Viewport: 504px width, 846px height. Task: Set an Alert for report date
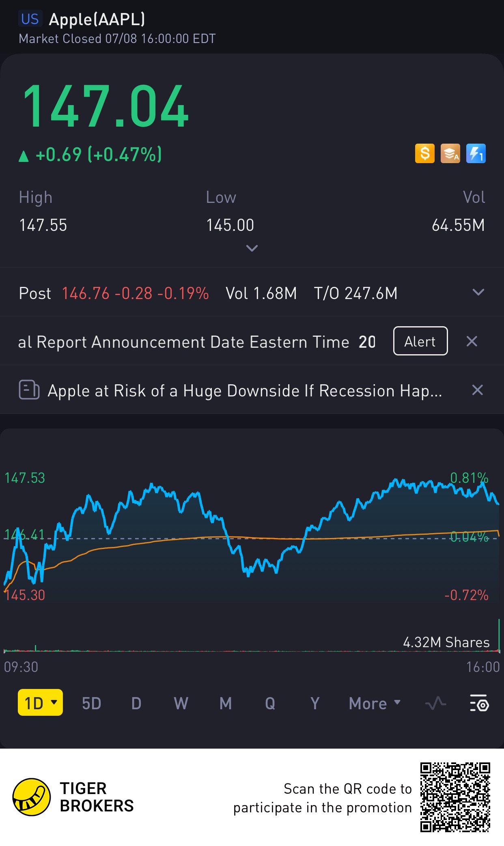coord(420,341)
